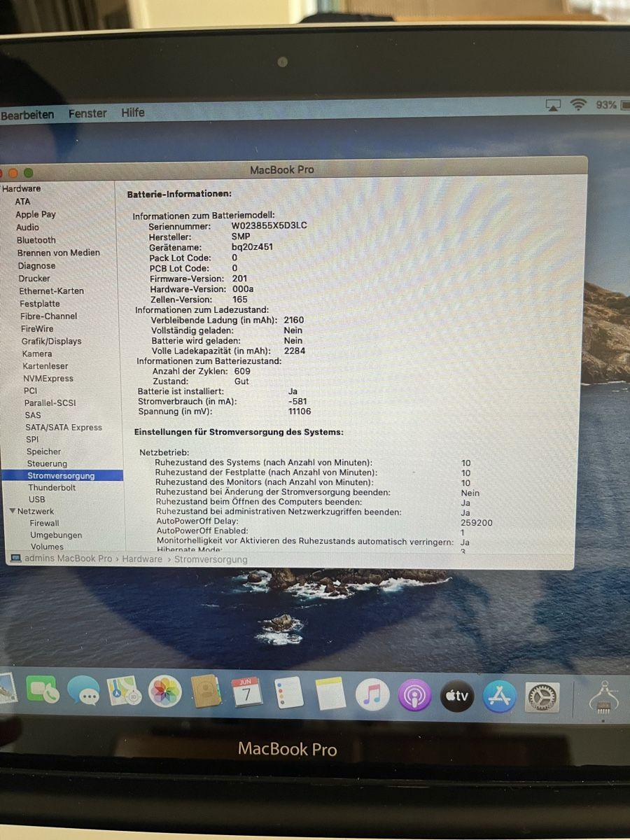This screenshot has width=630, height=840.
Task: Select SPI sidebar item
Action: (x=32, y=440)
